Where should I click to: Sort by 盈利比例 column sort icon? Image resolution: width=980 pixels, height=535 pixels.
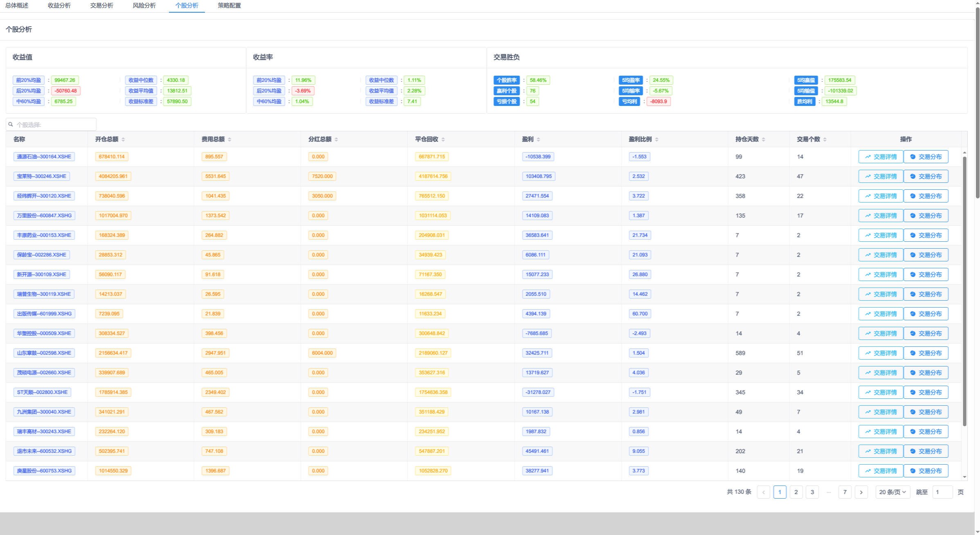point(656,139)
